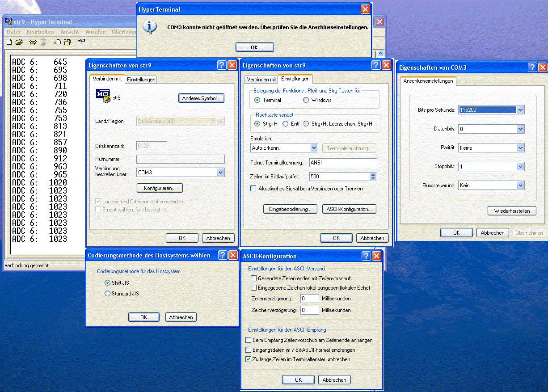The width and height of the screenshot is (548, 392).
Task: Click the help question mark in ASCII-Konfiguration
Action: coord(366,256)
